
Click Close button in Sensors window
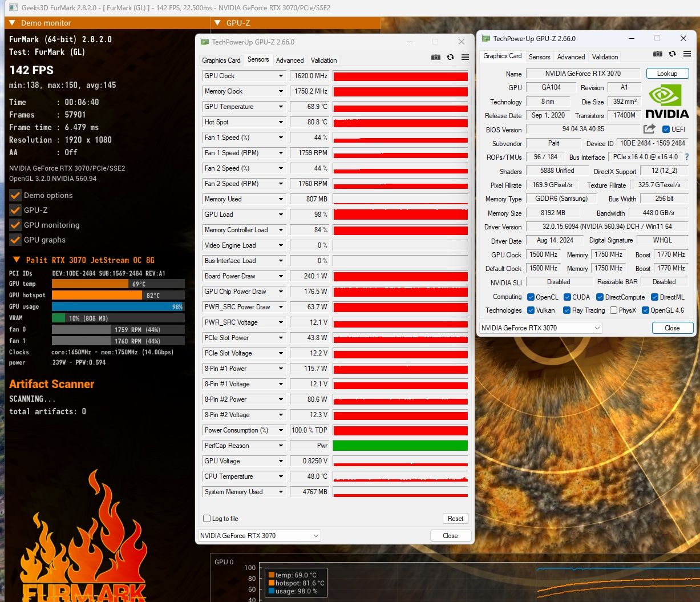click(x=450, y=536)
